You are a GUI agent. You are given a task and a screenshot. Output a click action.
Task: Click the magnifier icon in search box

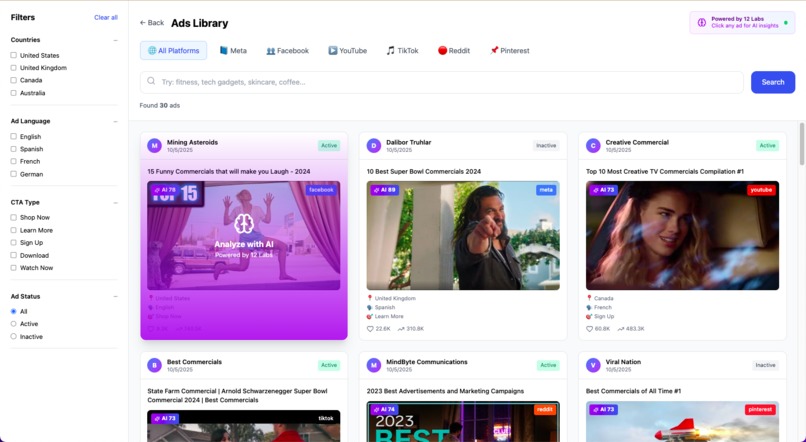pos(151,81)
